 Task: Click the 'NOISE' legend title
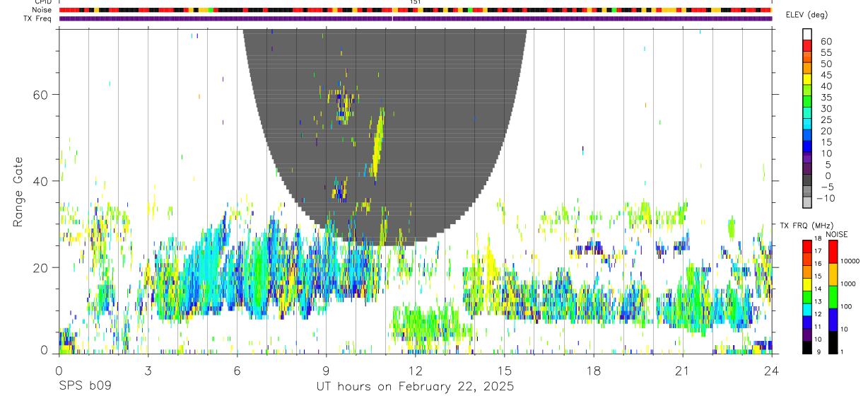pyautogui.click(x=837, y=234)
